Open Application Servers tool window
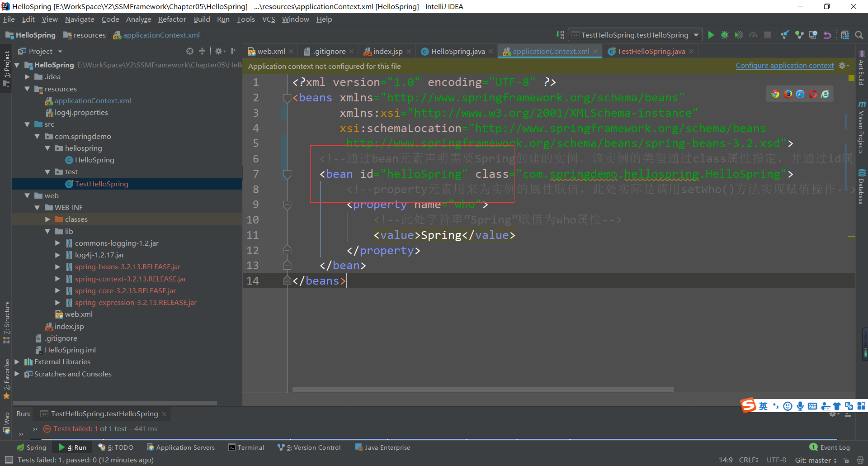Image resolution: width=868 pixels, height=466 pixels. [x=181, y=447]
